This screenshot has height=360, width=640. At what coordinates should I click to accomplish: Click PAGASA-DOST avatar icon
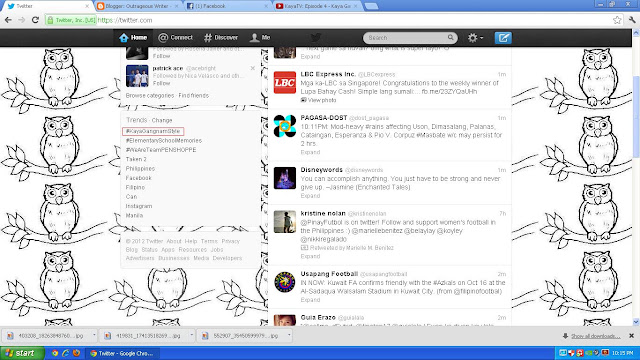coord(284,126)
